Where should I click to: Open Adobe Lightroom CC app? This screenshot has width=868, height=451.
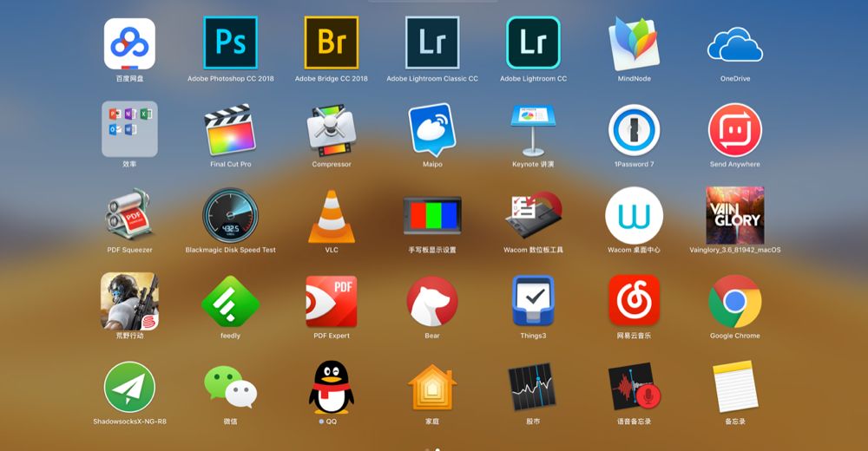(533, 42)
